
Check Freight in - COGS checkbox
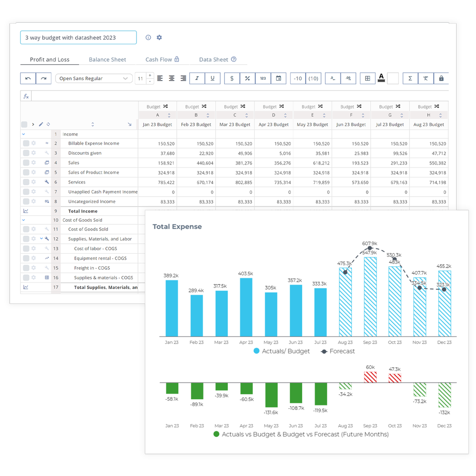[x=26, y=268]
